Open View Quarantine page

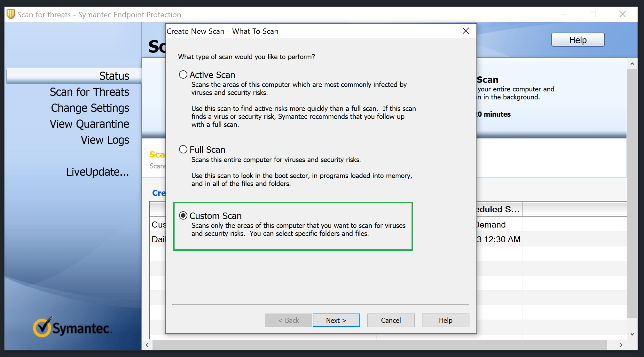click(x=89, y=124)
